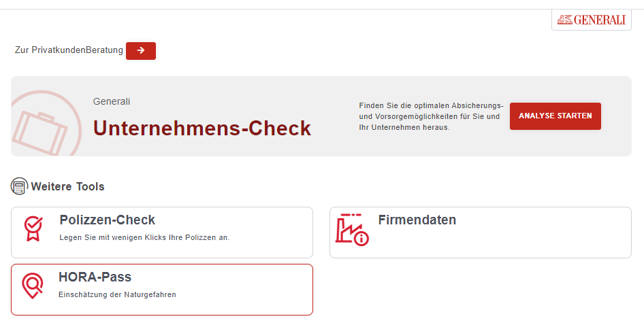The height and width of the screenshot is (325, 644).
Task: Click the Zur PrivatkundenBeratung text
Action: 69,50
